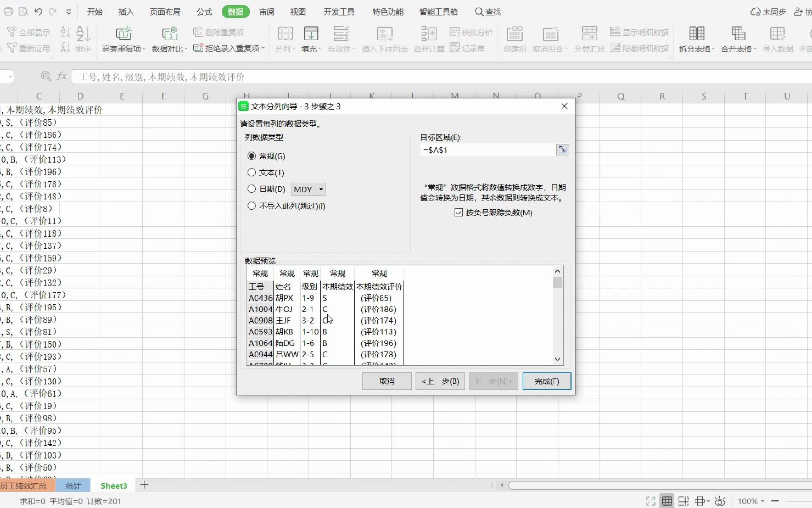Click the eye protection mode icon
This screenshot has width=812, height=508.
[x=720, y=501]
